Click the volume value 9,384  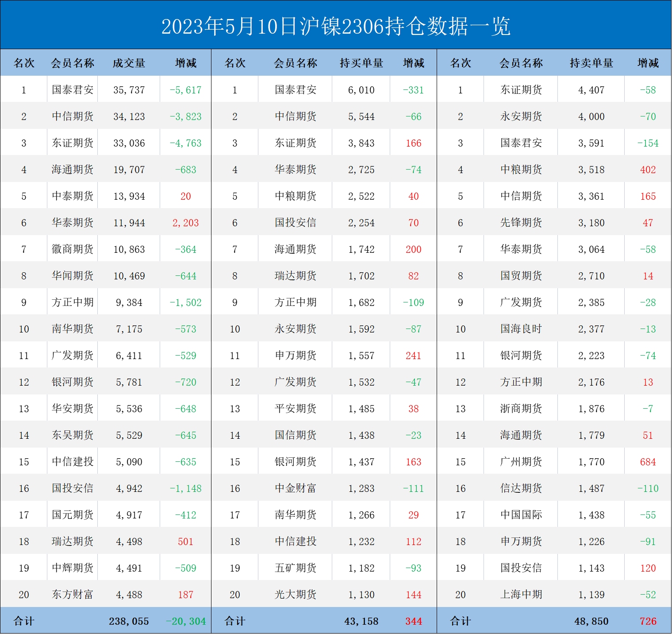tap(129, 302)
